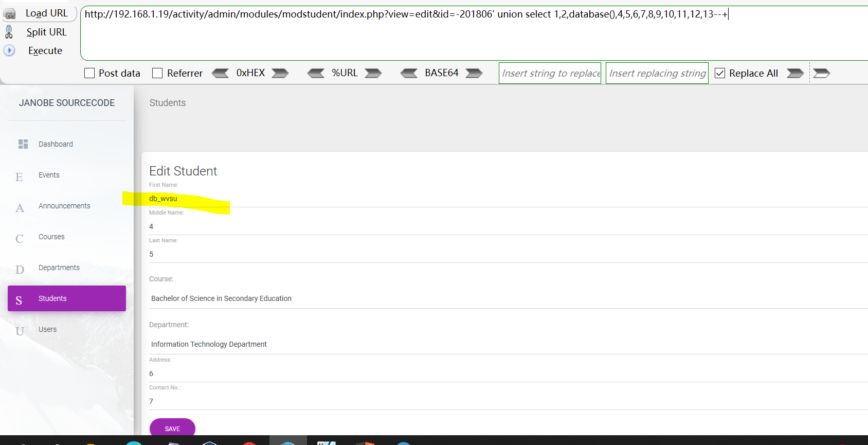The image size is (868, 445).
Task: Open the Department dropdown
Action: coord(509,344)
